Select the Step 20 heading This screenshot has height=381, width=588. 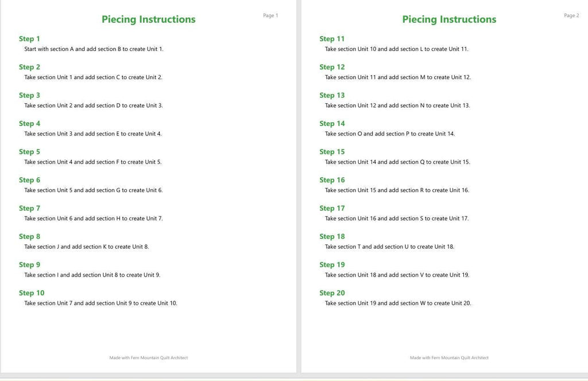(x=332, y=293)
